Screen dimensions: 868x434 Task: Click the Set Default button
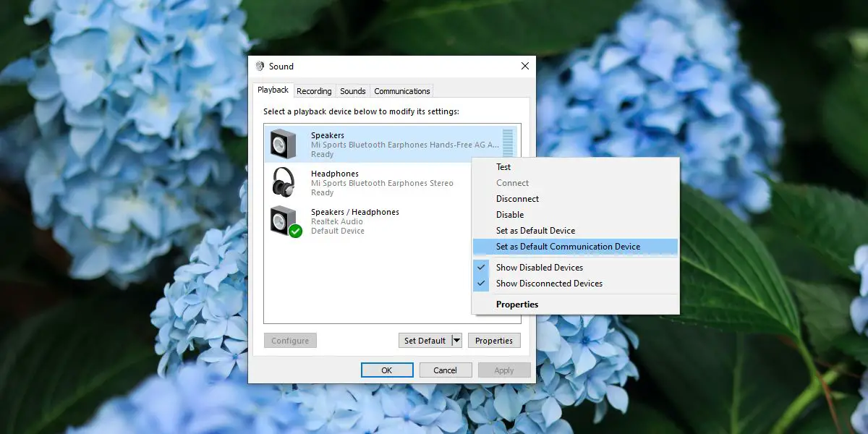pyautogui.click(x=425, y=341)
